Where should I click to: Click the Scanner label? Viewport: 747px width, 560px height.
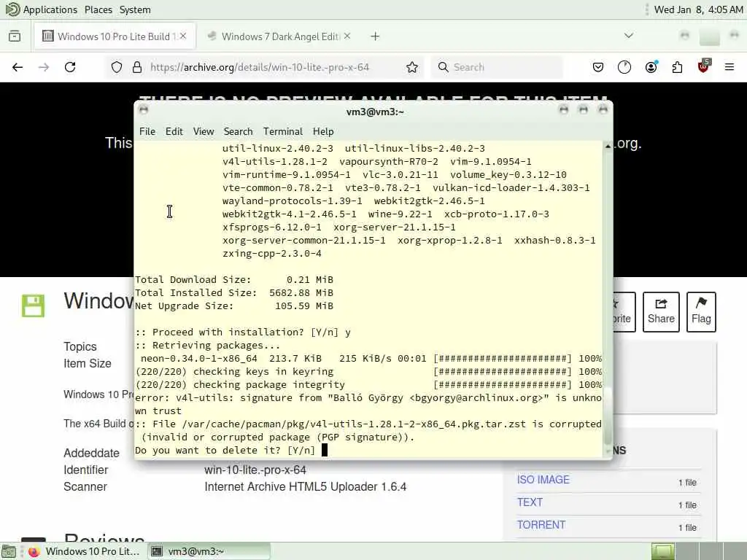[x=85, y=486]
